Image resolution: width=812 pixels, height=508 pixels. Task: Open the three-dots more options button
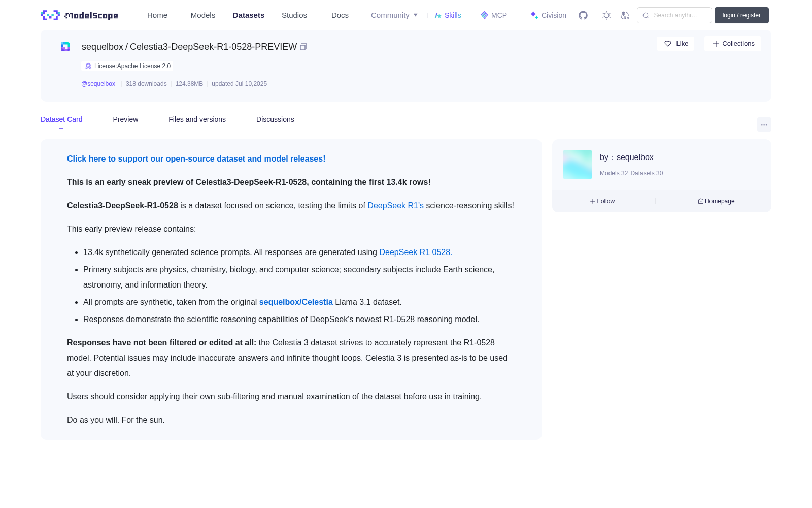(x=764, y=124)
